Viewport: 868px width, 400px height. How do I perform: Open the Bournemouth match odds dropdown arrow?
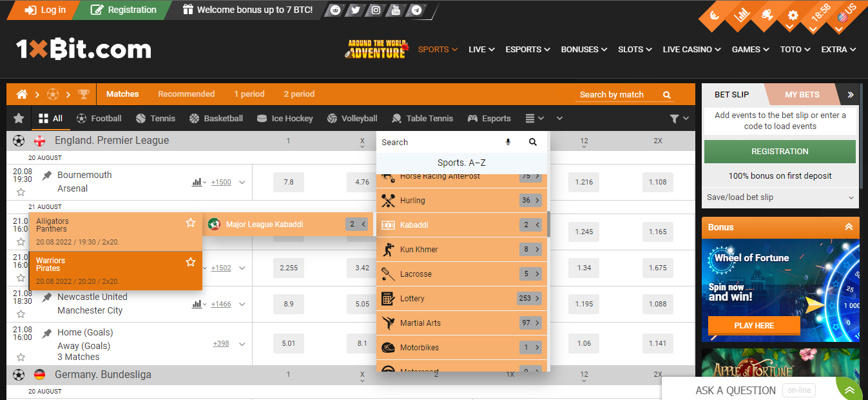click(x=242, y=182)
